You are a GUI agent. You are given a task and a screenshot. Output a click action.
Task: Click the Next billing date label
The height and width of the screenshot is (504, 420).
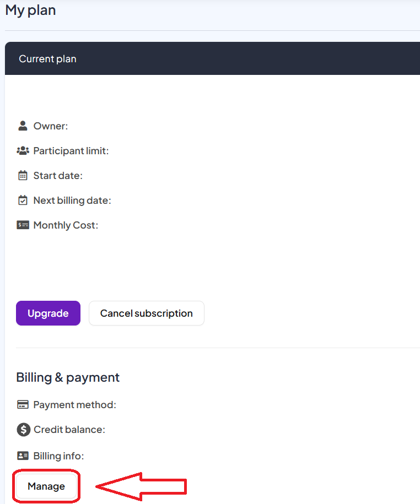tap(72, 200)
